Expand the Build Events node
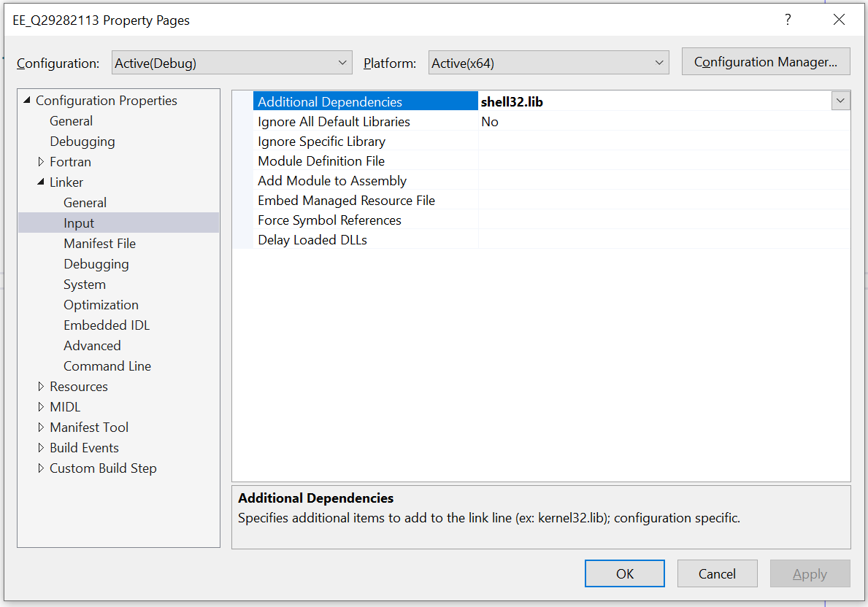Image resolution: width=868 pixels, height=607 pixels. point(40,448)
